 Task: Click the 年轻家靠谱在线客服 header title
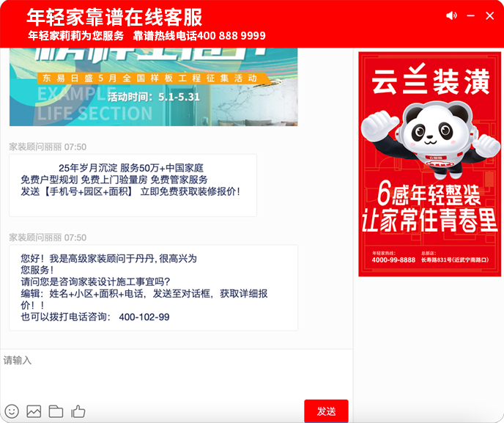114,18
